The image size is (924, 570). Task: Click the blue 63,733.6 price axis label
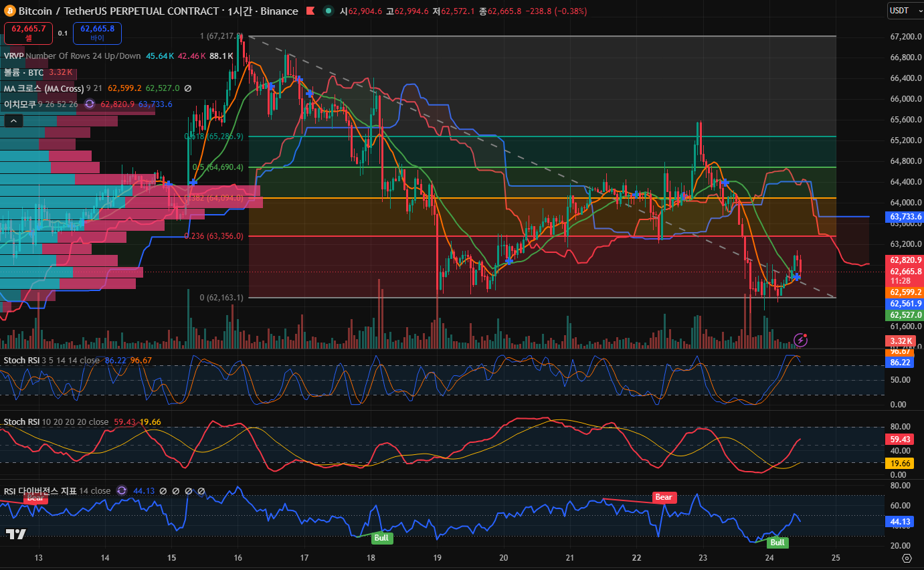905,217
